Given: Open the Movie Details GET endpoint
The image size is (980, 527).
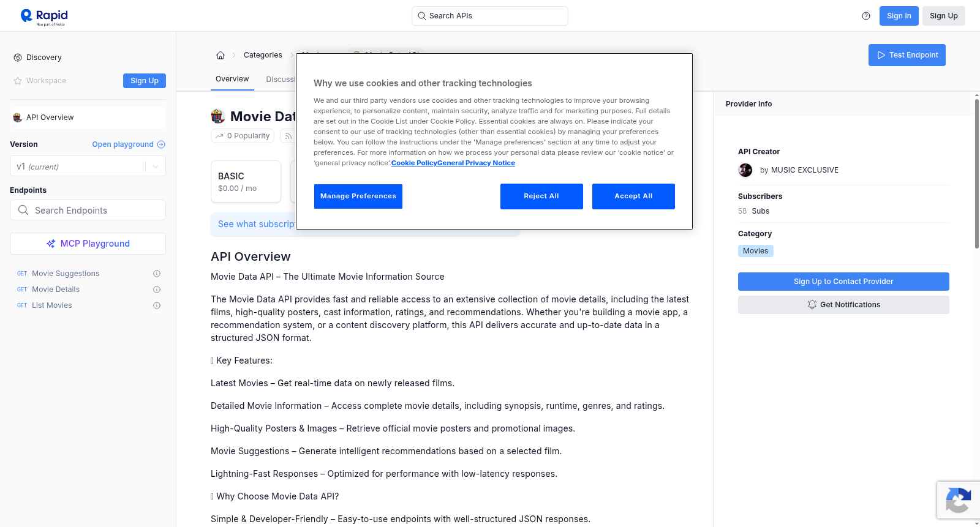Looking at the screenshot, I should [x=56, y=290].
